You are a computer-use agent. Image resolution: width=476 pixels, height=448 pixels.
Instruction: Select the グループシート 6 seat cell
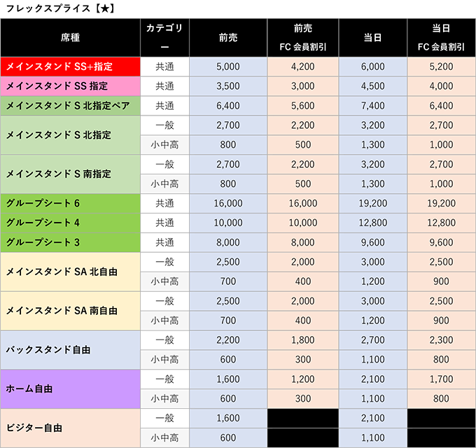(x=71, y=203)
